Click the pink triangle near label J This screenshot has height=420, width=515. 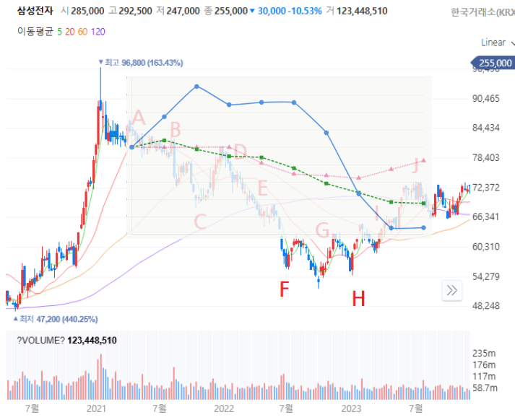(x=423, y=160)
